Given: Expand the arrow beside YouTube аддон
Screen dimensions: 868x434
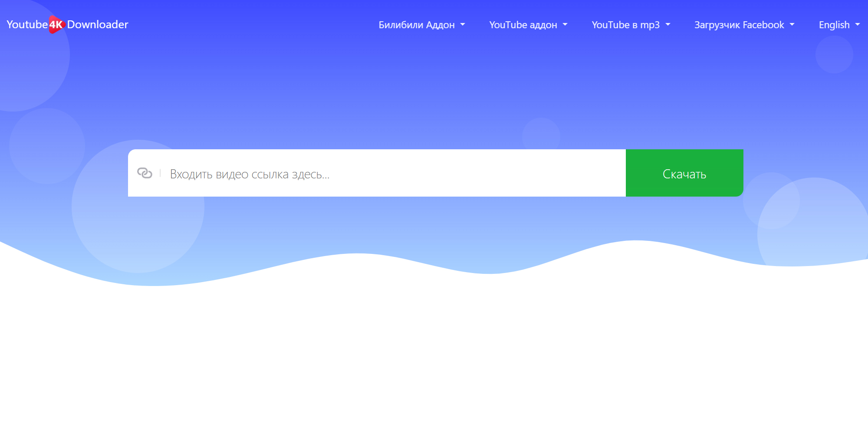Looking at the screenshot, I should point(565,25).
